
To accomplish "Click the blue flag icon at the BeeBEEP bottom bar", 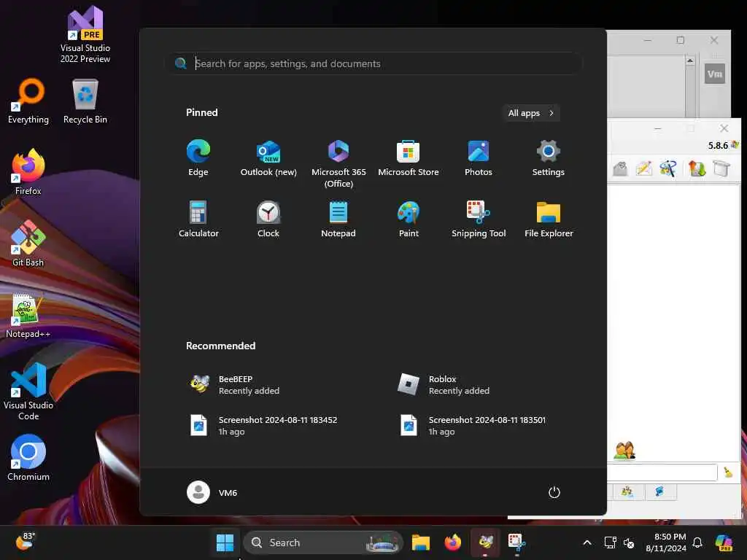I will pos(659,491).
